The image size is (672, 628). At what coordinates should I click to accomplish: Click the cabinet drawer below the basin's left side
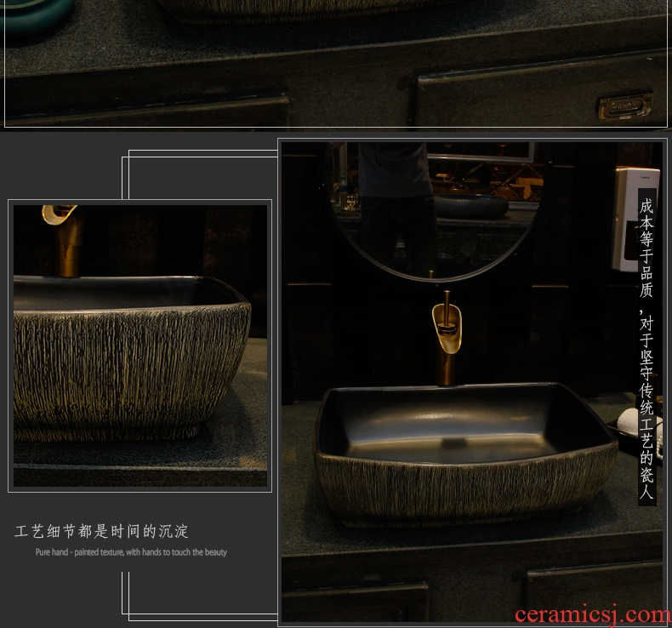(356, 601)
